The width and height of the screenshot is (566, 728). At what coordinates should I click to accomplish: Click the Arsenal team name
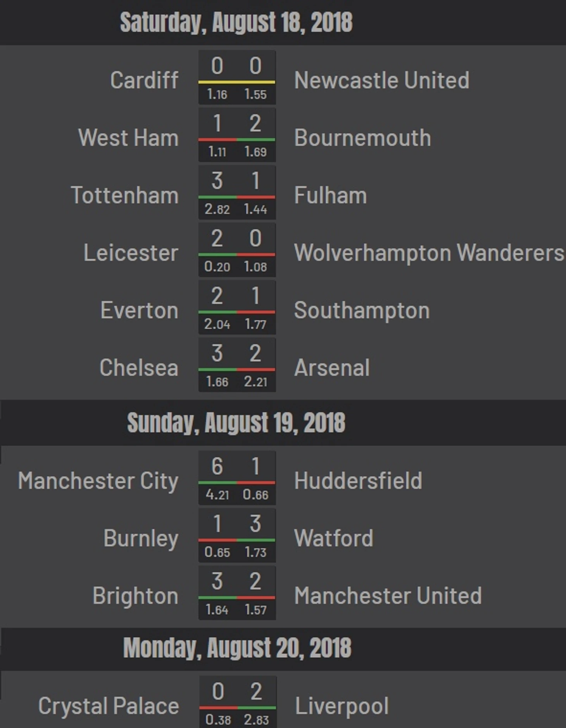[332, 368]
